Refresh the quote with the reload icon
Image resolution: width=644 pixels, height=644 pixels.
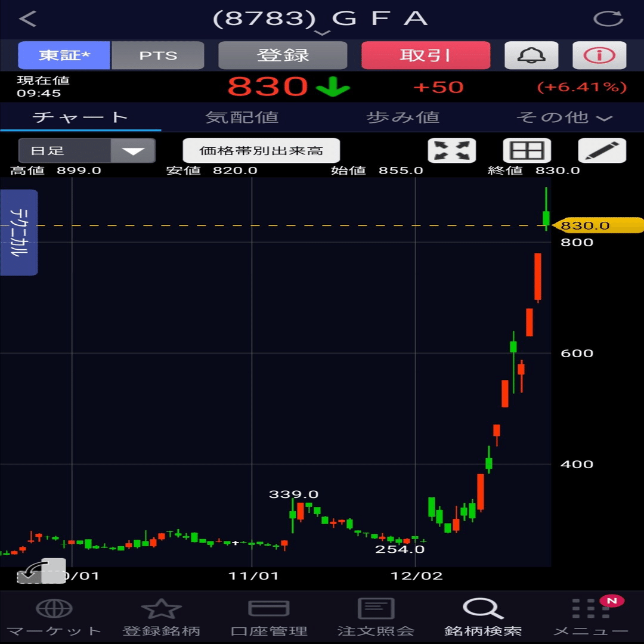point(608,18)
